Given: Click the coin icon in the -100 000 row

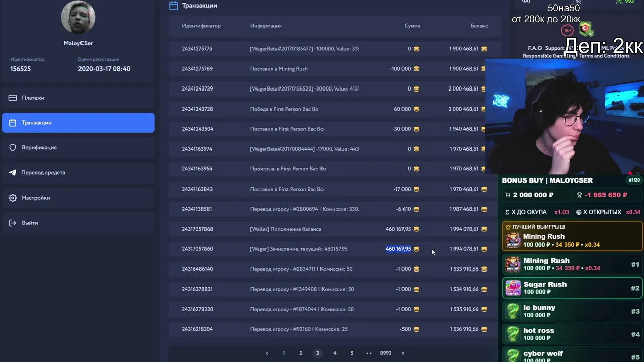Looking at the screenshot, I should tap(416, 69).
